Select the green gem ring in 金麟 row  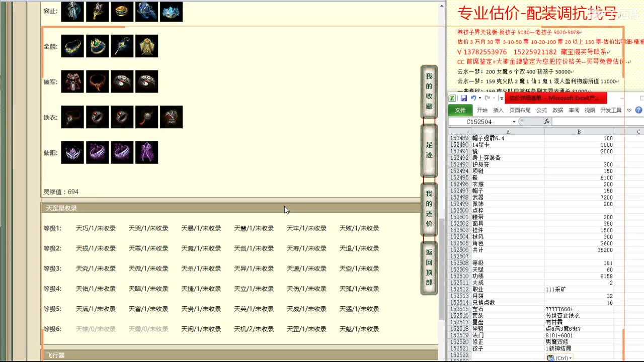click(x=97, y=46)
